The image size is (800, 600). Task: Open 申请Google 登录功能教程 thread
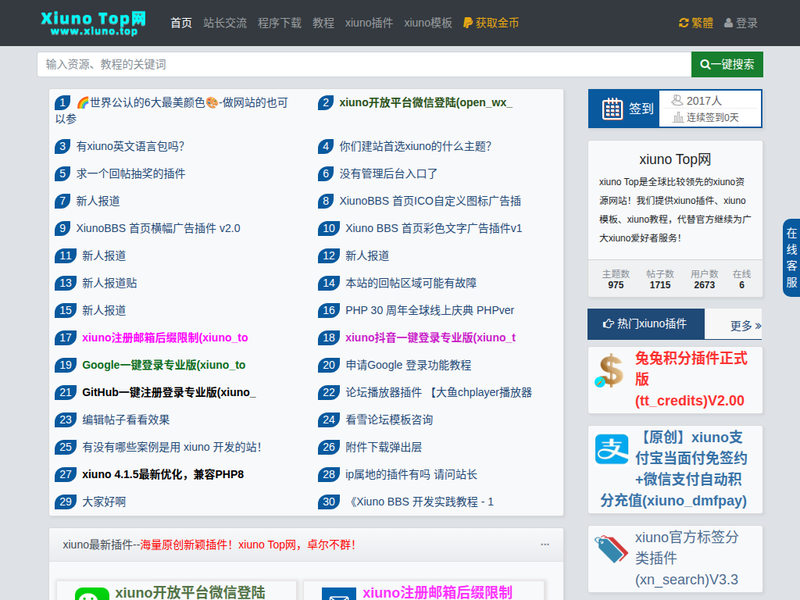pyautogui.click(x=408, y=365)
